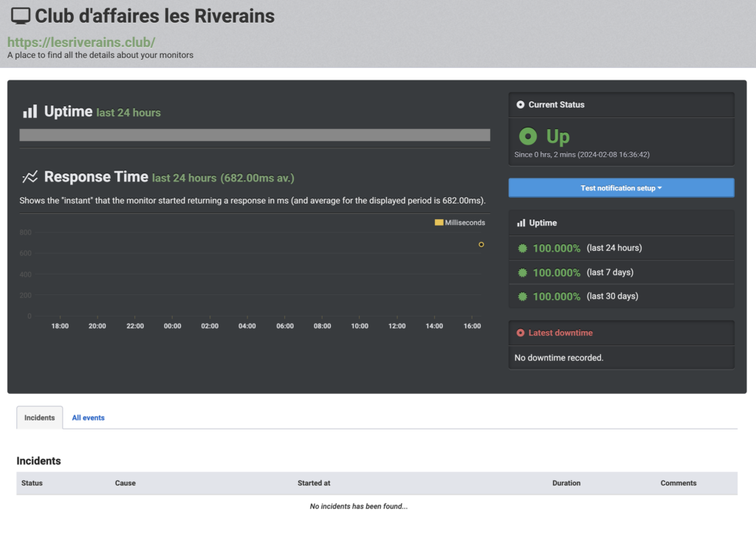Click the green badge beside last 24 hours uptime
Viewport: 756px width, 540px height.
tap(523, 249)
